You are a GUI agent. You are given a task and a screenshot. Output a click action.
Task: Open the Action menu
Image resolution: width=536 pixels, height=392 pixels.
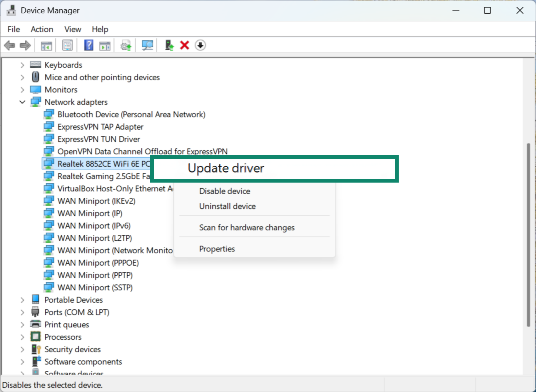[x=42, y=29]
